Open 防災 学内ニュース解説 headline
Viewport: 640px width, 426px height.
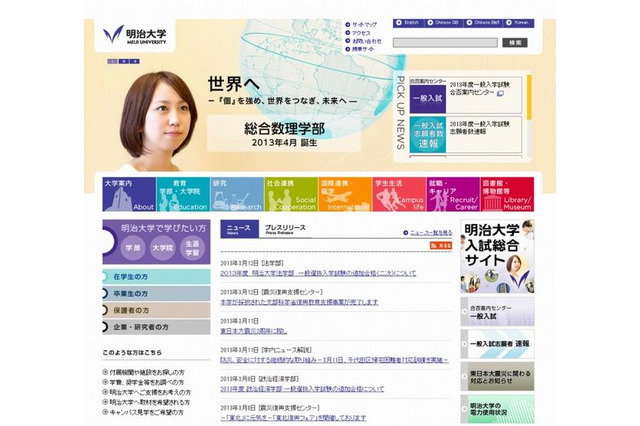coord(334,360)
